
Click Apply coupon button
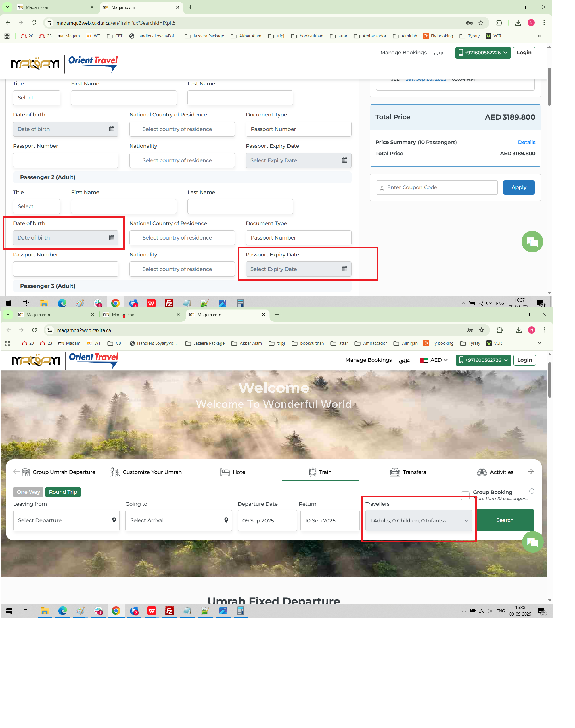[518, 187]
